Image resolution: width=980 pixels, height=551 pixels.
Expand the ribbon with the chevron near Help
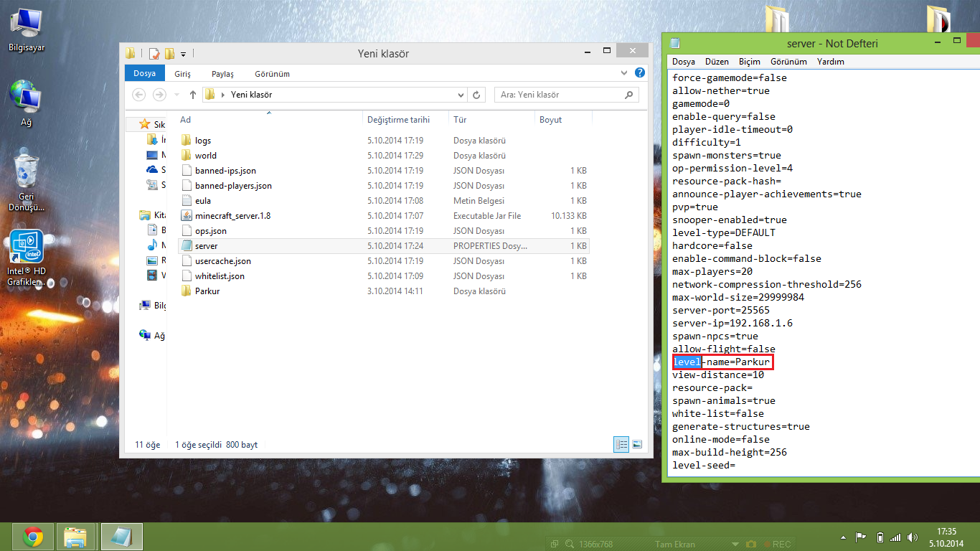tap(623, 73)
